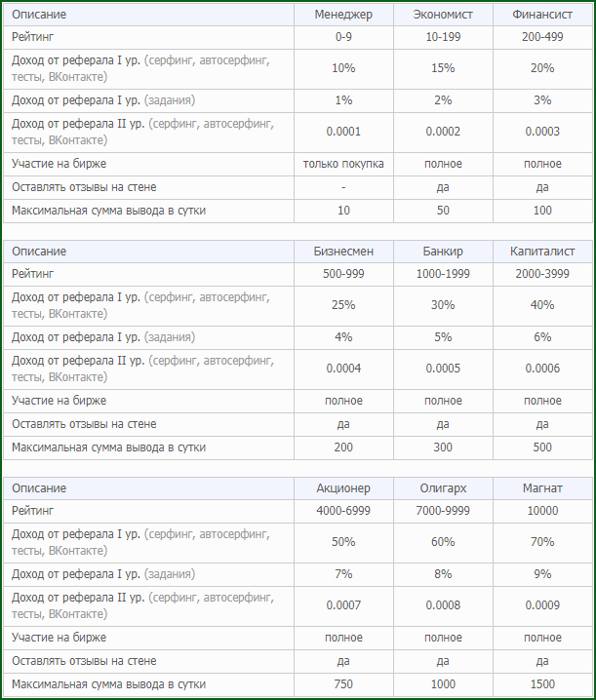The image size is (596, 700).
Task: Click the 0.0005 level II income cell
Action: tap(443, 369)
